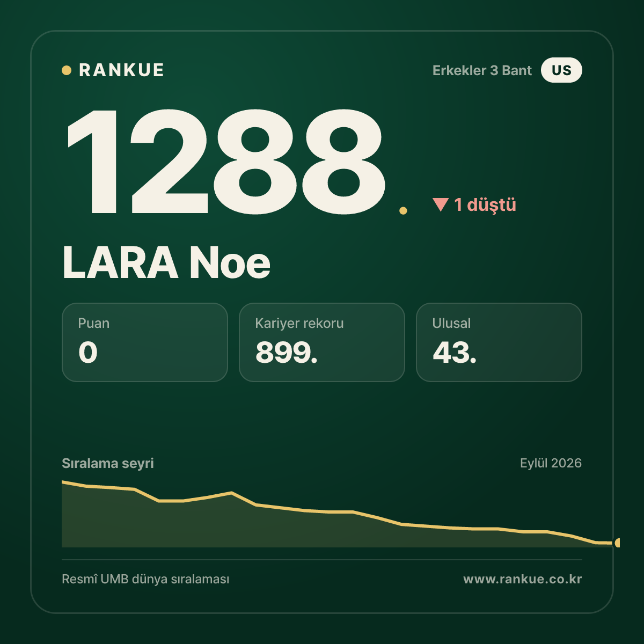
Task: Open the Ulusal stat card
Action: 499,342
